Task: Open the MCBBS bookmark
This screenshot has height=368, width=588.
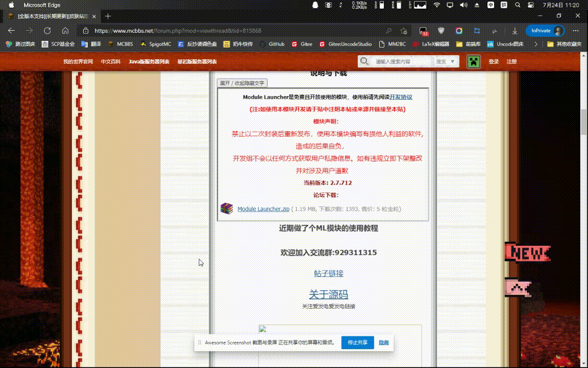Action: click(x=120, y=44)
